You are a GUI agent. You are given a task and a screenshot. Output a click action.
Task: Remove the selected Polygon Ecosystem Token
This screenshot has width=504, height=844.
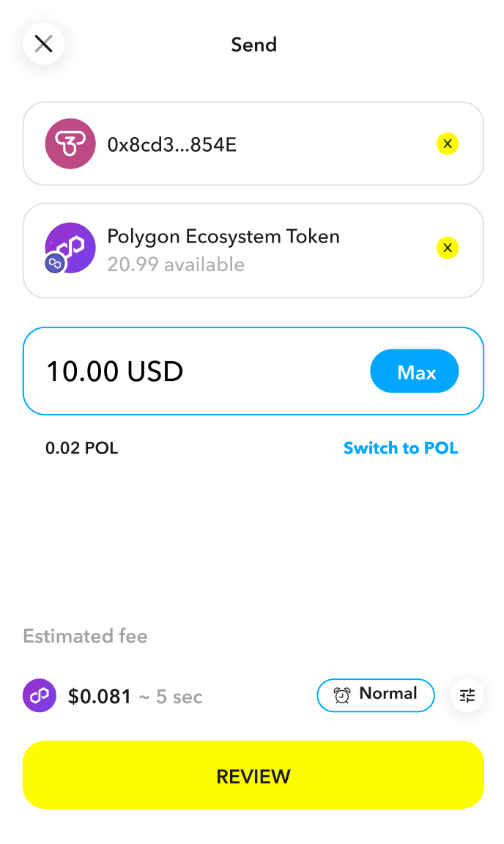tap(447, 248)
